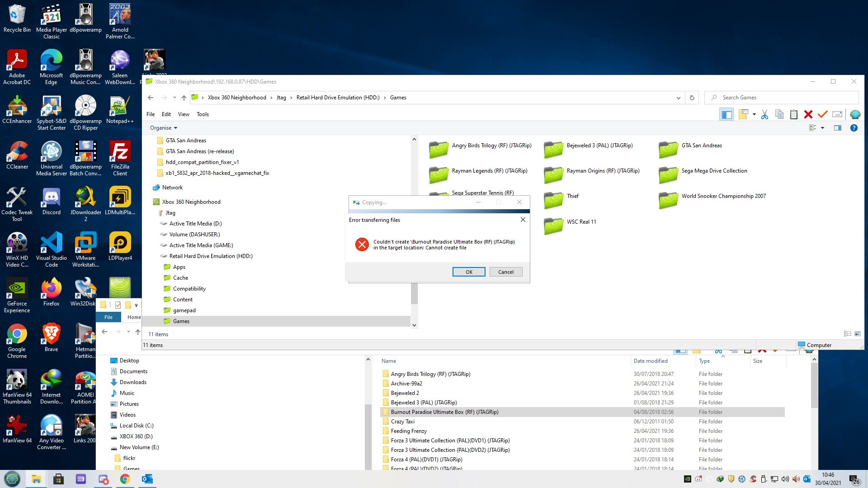This screenshot has width=868, height=488.
Task: Select Burnout Paradise Ultimate Box row
Action: 582,412
